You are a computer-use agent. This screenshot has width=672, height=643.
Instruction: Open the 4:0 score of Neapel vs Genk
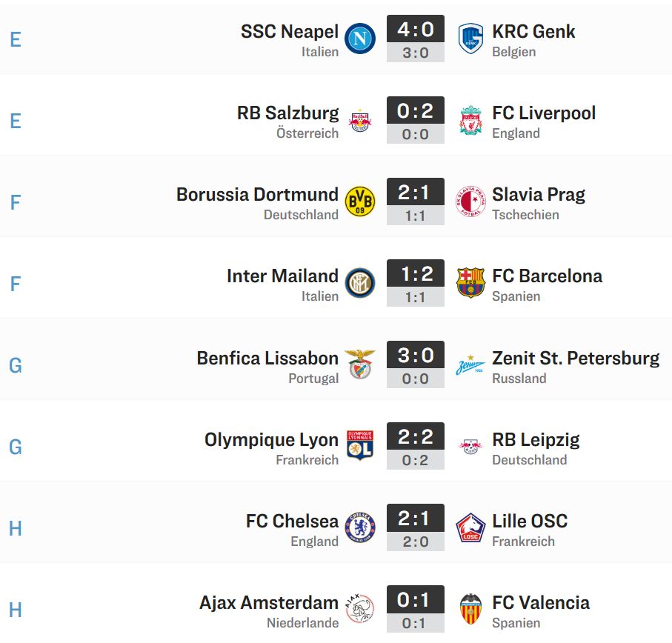(416, 29)
